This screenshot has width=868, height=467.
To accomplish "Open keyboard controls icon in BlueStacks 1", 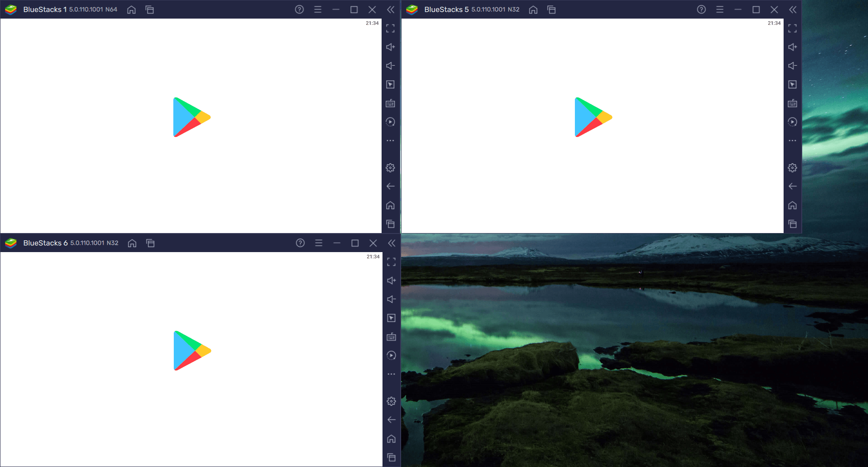I will coord(390,103).
